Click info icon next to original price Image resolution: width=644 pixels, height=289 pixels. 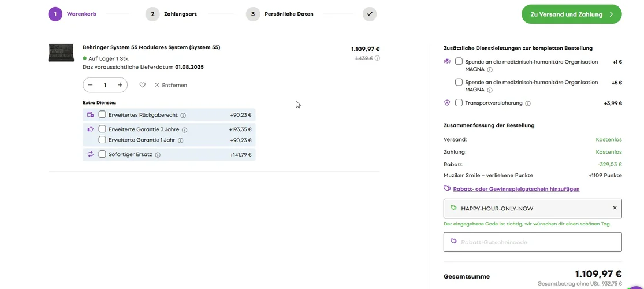pyautogui.click(x=378, y=58)
